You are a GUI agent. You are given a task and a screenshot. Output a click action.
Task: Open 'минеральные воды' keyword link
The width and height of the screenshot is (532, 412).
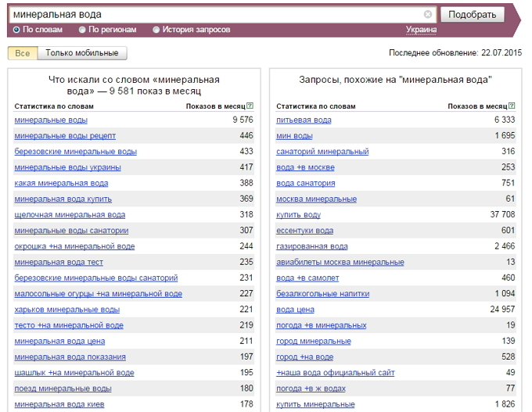pos(51,120)
